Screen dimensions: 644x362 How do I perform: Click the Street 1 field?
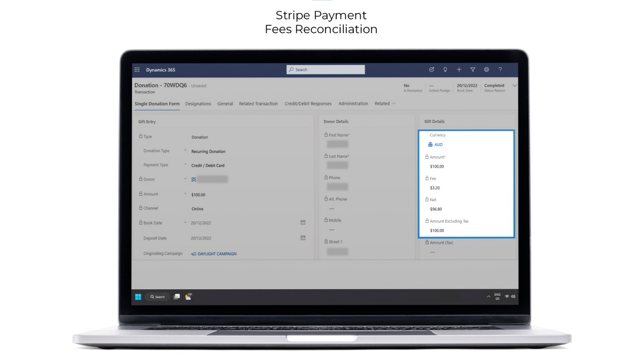(337, 251)
